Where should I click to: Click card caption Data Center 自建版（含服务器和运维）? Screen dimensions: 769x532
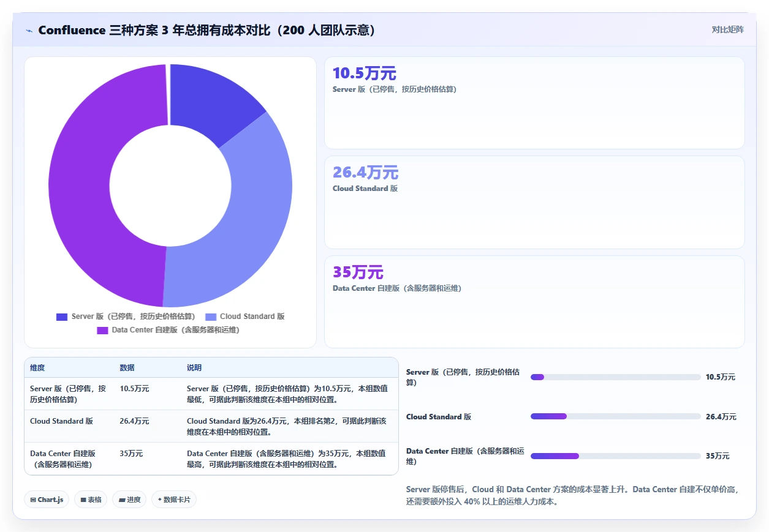397,288
